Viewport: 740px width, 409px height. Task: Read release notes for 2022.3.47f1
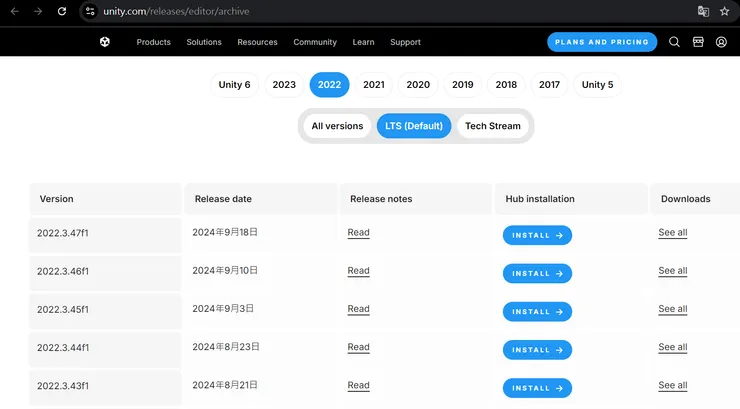[358, 233]
